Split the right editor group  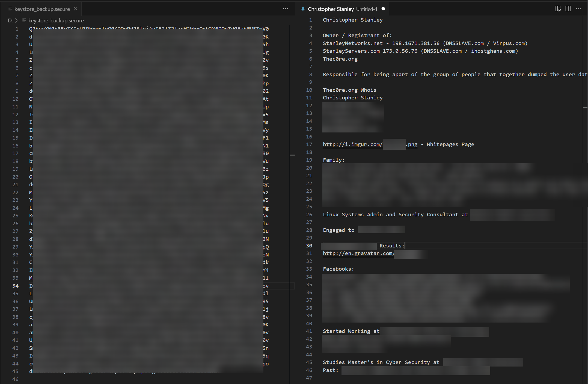click(x=568, y=9)
